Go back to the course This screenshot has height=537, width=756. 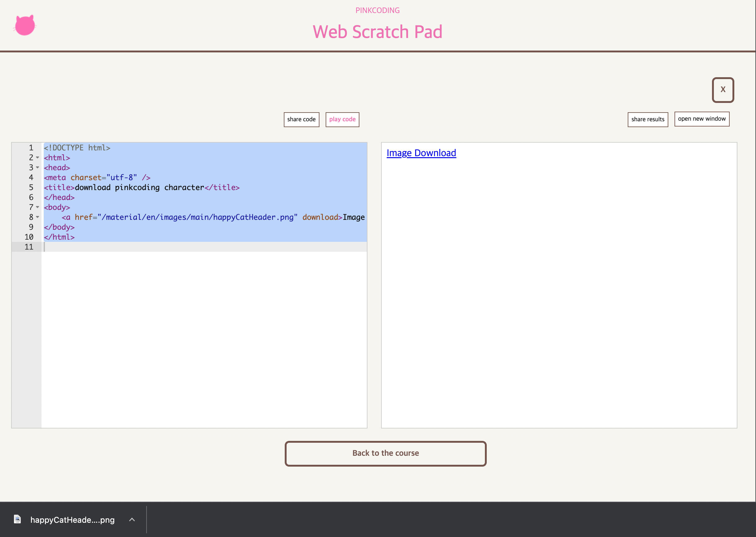click(x=385, y=453)
